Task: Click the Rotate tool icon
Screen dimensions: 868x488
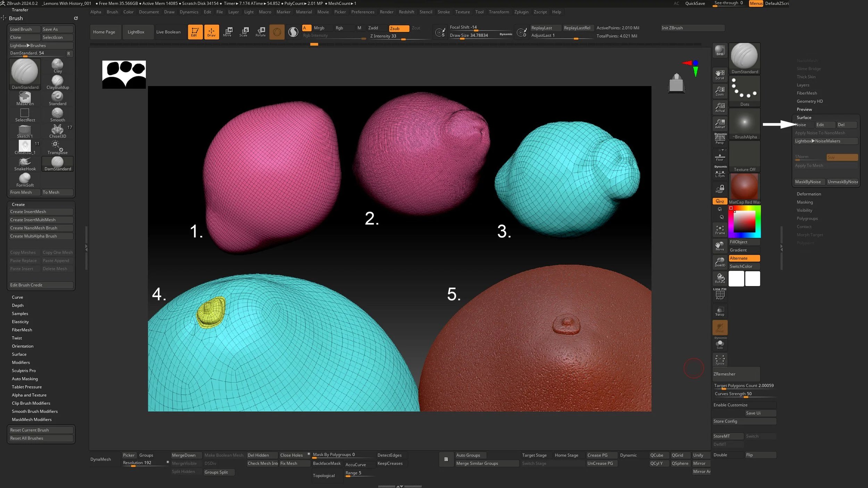Action: tap(260, 32)
